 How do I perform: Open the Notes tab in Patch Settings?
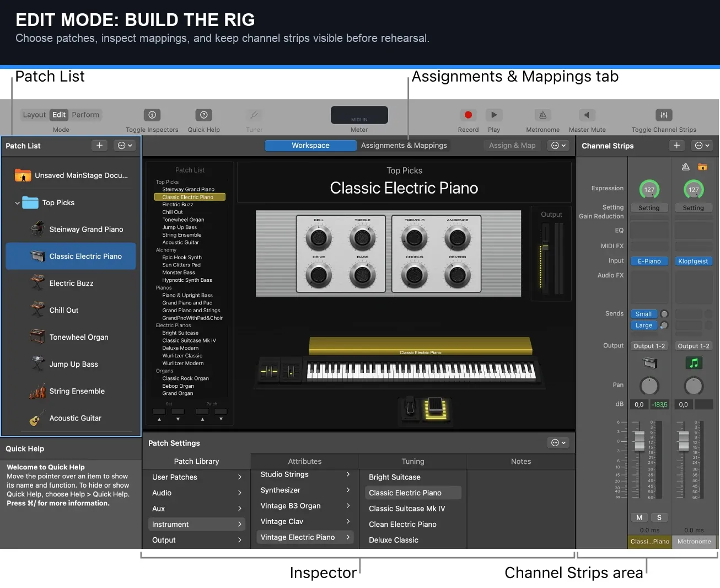(521, 462)
